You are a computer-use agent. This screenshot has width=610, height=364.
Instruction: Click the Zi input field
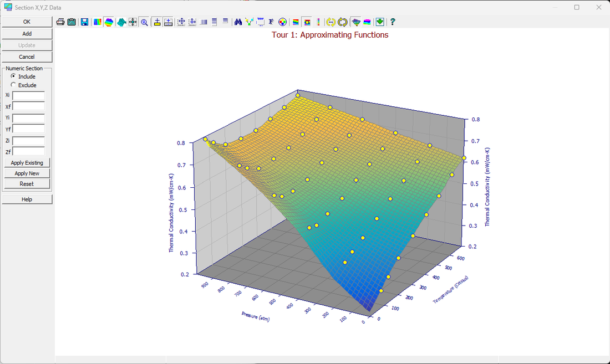[28, 141]
